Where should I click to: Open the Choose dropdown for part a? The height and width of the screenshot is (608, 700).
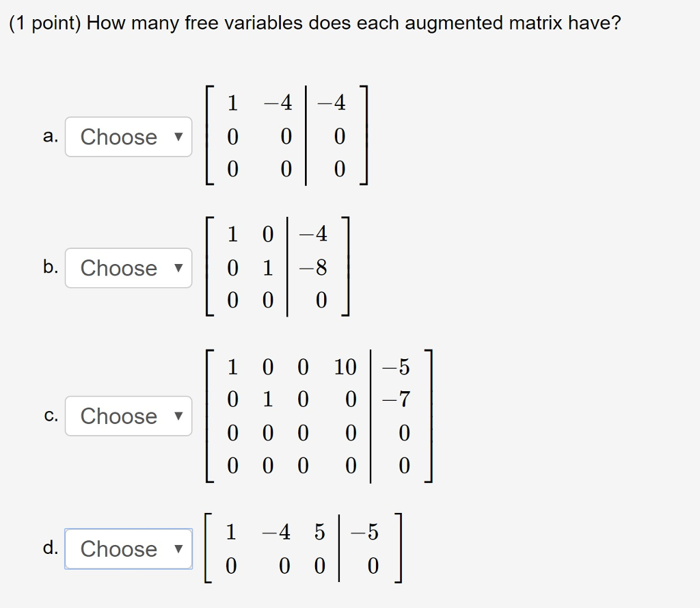[127, 137]
